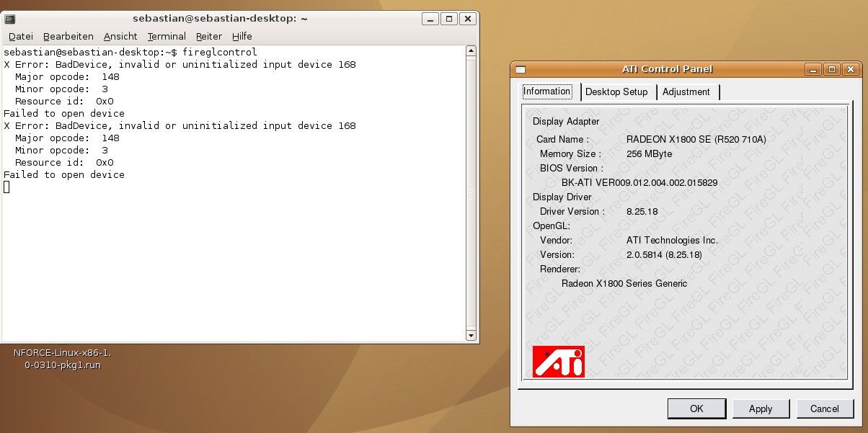Click card name RADEON X1800 SE text

click(696, 139)
